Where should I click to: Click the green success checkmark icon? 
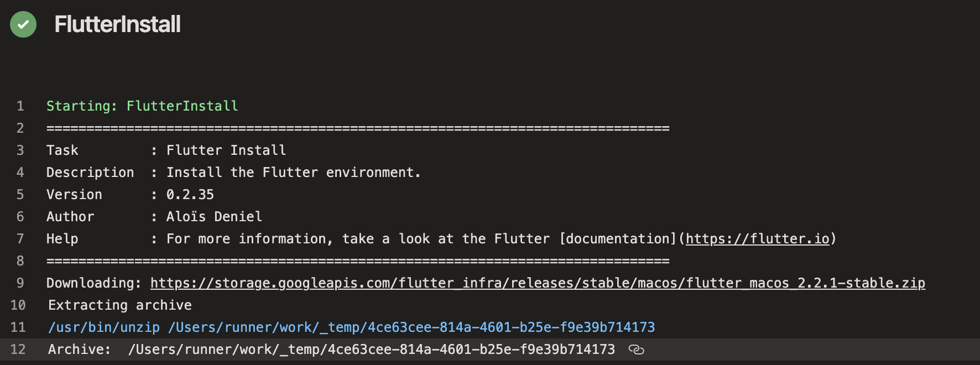(23, 24)
